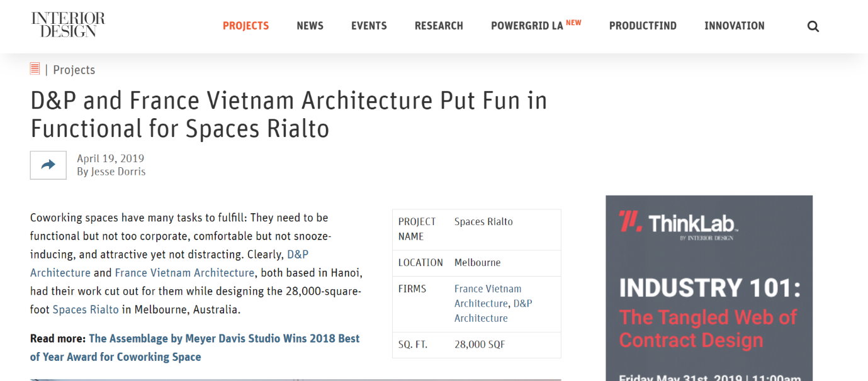Viewport: 868px width, 381px height.
Task: Click the share arrow icon
Action: (x=48, y=165)
